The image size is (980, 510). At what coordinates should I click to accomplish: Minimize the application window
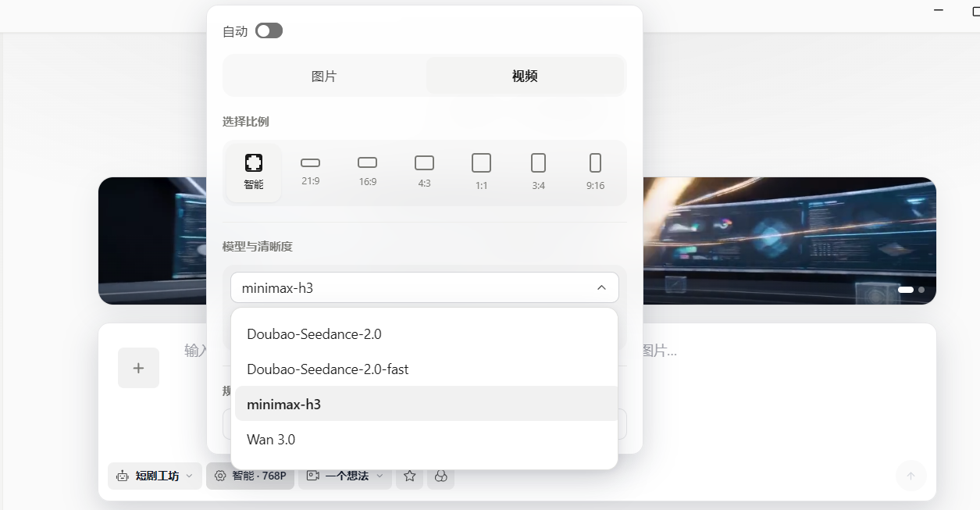point(939,10)
